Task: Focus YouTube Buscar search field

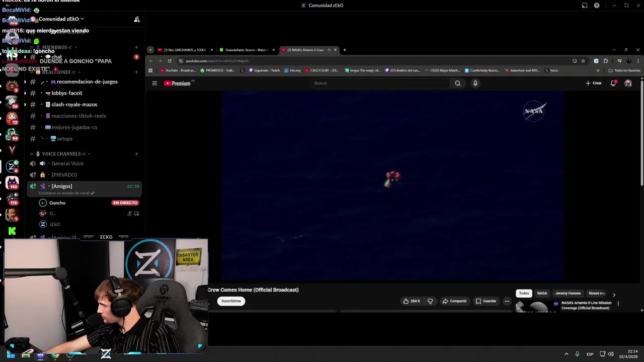Action: point(380,83)
